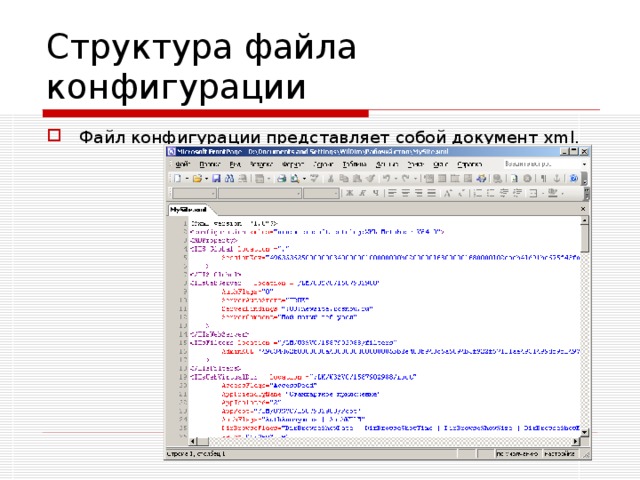Viewport: 640px width, 480px height.
Task: Open the Borders dropdown arrow
Action: tap(543, 193)
